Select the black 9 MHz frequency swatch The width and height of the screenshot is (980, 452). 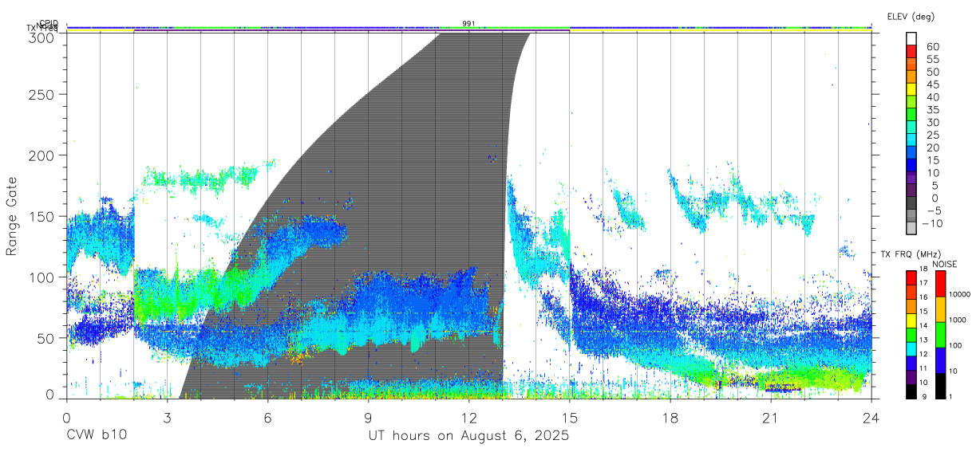(x=911, y=391)
